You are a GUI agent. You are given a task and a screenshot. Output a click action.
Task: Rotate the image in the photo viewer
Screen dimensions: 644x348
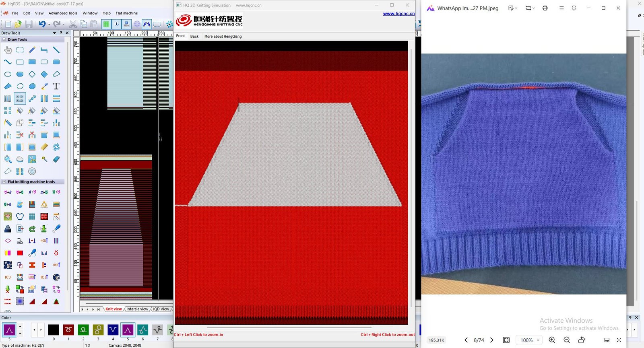[581, 340]
